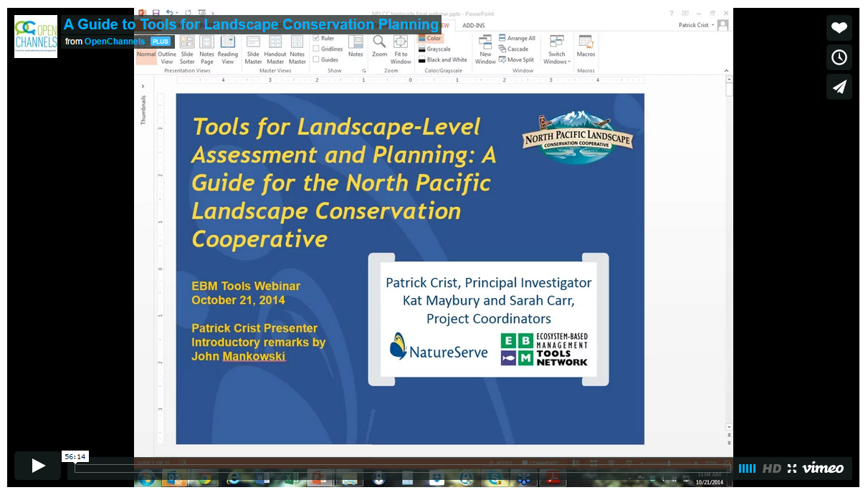Select Color display mode
This screenshot has width=868, height=495.
click(x=430, y=38)
